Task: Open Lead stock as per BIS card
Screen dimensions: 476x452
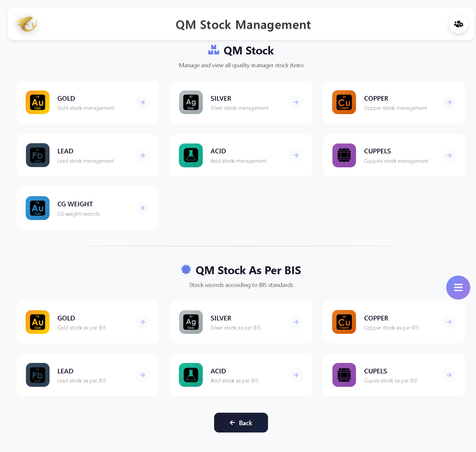Action: pos(87,375)
